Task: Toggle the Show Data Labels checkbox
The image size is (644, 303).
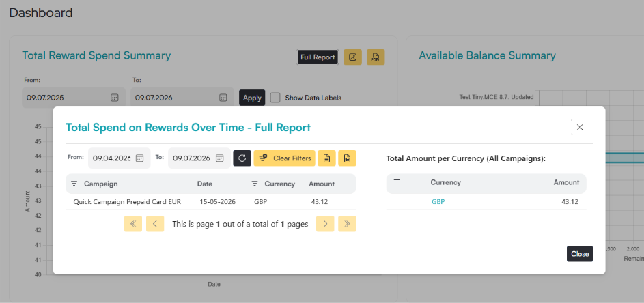Action: [x=275, y=98]
